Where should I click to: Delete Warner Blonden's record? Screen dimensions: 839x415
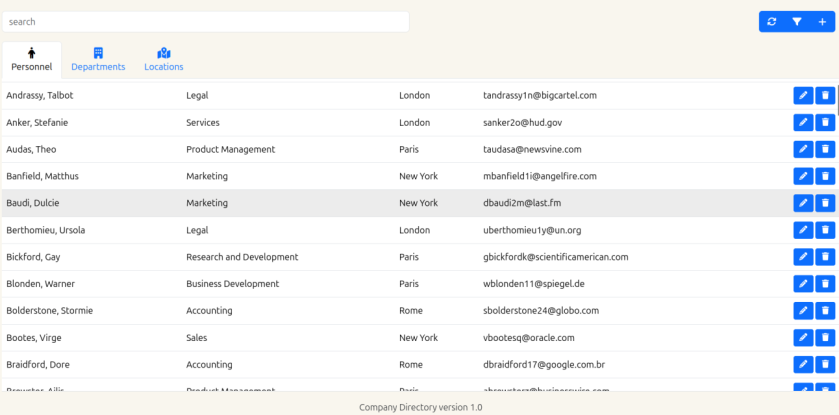click(825, 284)
